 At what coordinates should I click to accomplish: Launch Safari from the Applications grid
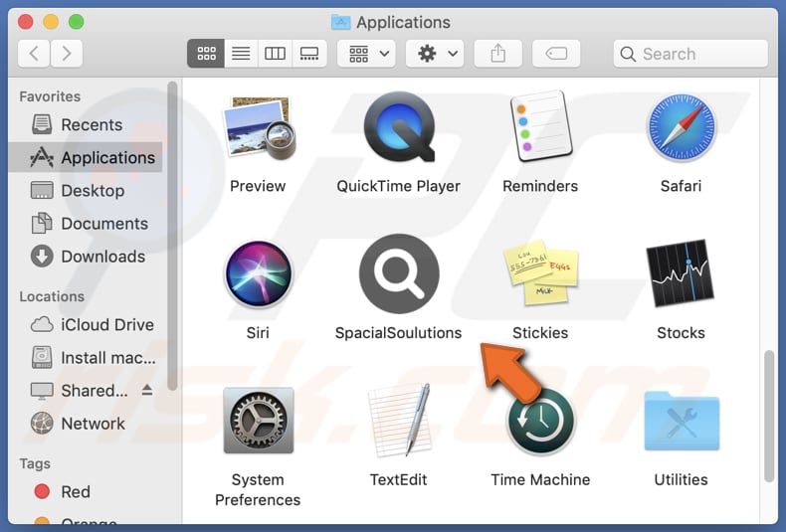click(x=682, y=127)
